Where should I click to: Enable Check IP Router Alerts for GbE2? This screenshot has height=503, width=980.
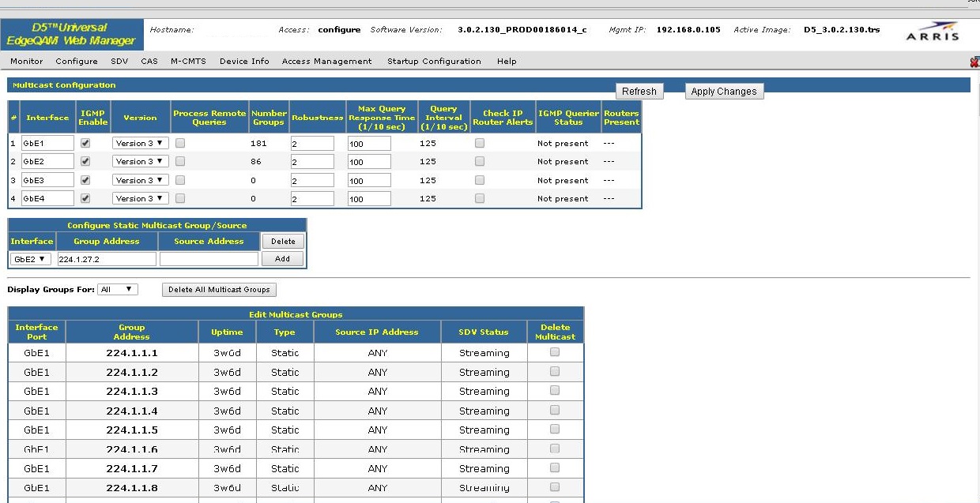coord(479,161)
